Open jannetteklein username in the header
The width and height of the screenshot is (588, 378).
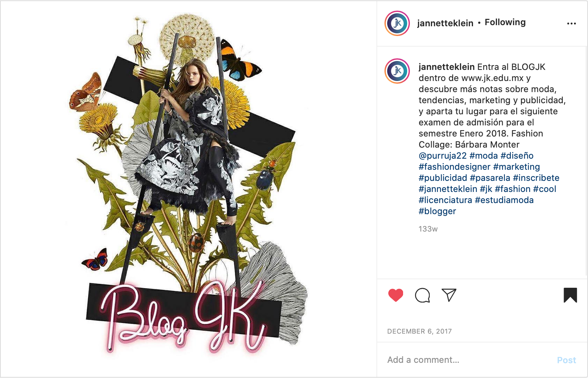tap(445, 23)
